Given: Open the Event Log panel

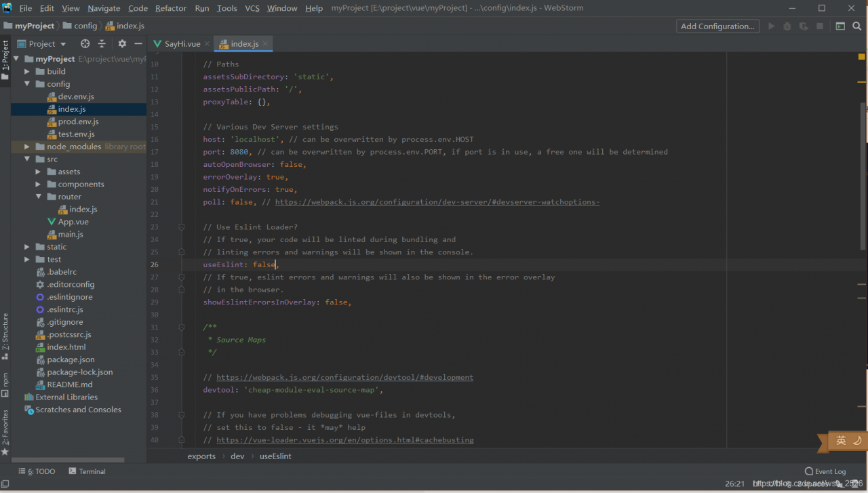Looking at the screenshot, I should 825,471.
